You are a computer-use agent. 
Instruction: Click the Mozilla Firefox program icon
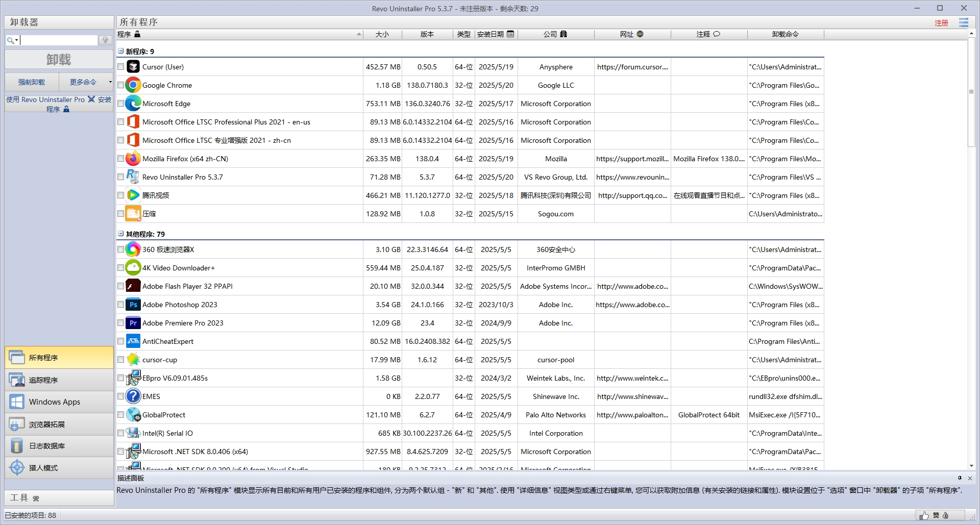coord(133,159)
